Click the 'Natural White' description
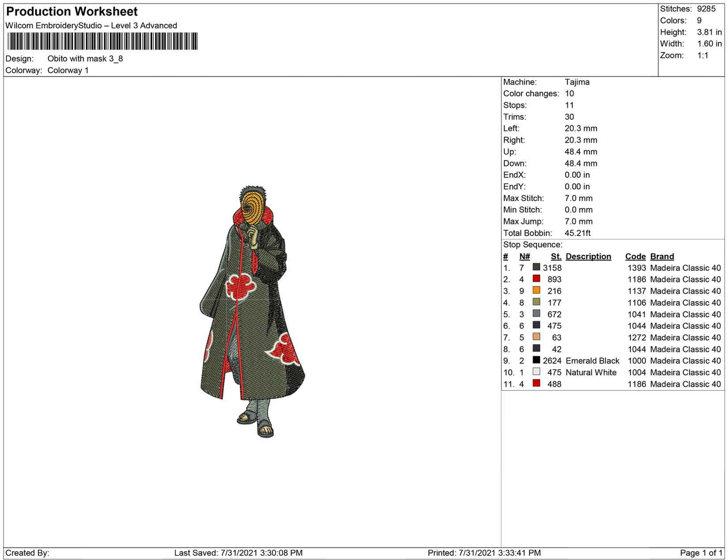 coord(591,372)
